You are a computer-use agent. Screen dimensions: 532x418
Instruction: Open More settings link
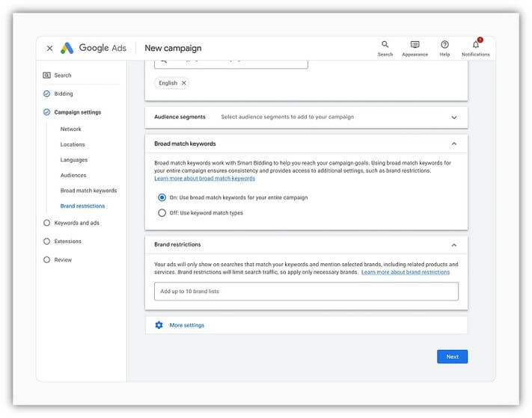click(x=187, y=325)
